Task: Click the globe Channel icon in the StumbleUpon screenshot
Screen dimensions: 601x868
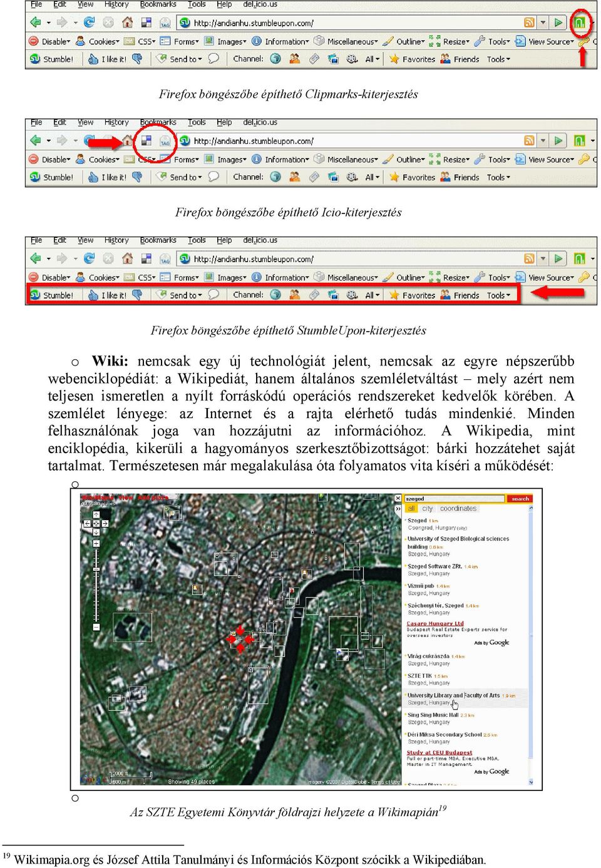Action: pos(275,295)
